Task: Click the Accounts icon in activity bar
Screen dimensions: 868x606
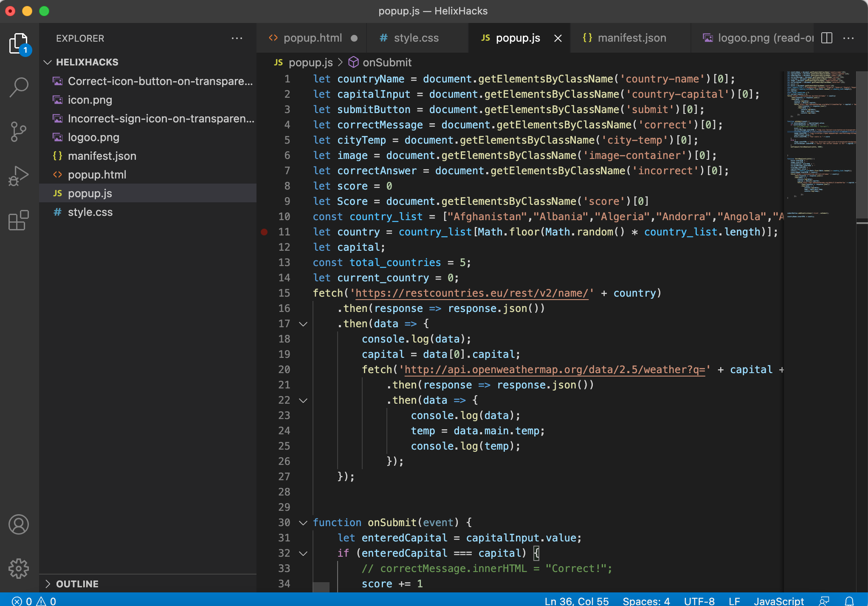Action: click(x=19, y=525)
